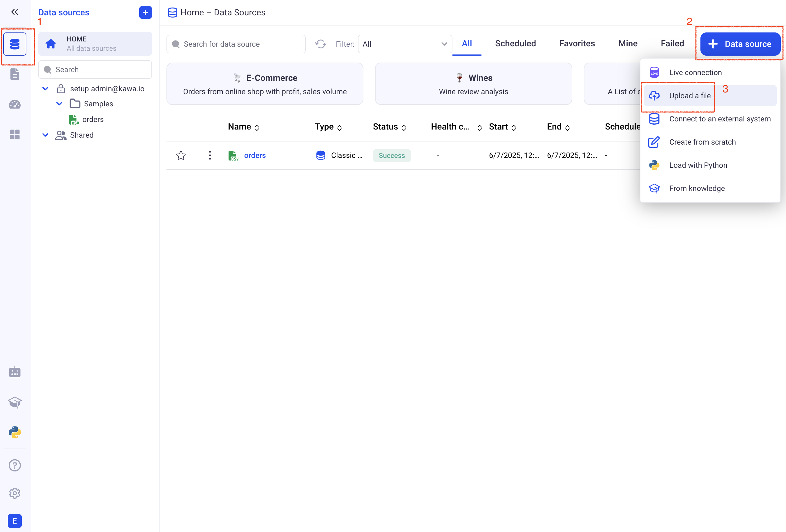786x532 pixels.
Task: Click the Data source button
Action: point(740,44)
